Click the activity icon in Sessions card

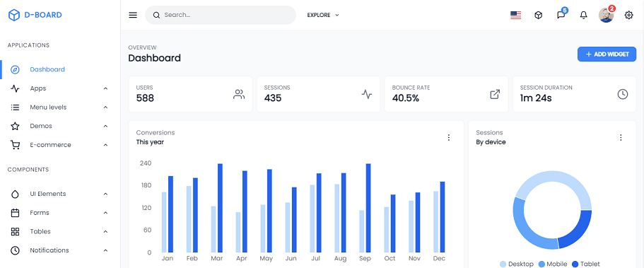click(367, 95)
